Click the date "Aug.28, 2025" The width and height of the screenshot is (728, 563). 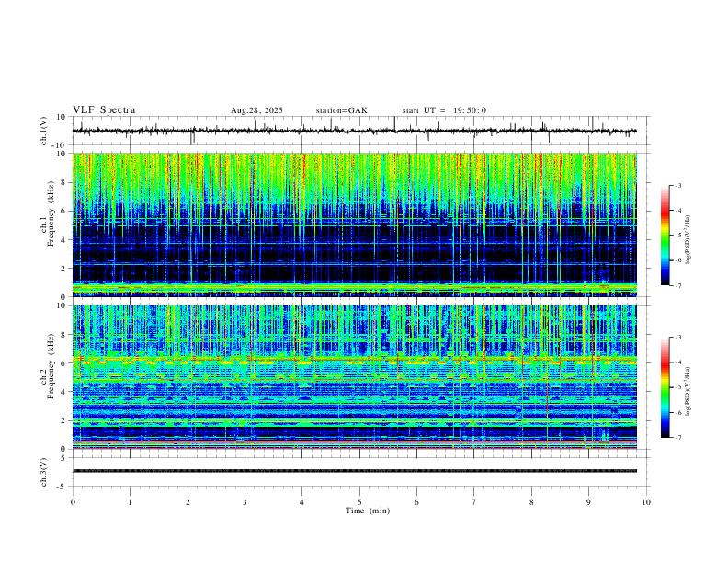tap(256, 110)
